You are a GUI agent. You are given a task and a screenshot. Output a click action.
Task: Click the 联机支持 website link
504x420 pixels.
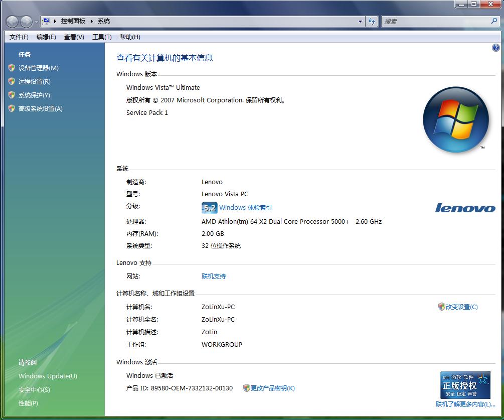tap(214, 276)
